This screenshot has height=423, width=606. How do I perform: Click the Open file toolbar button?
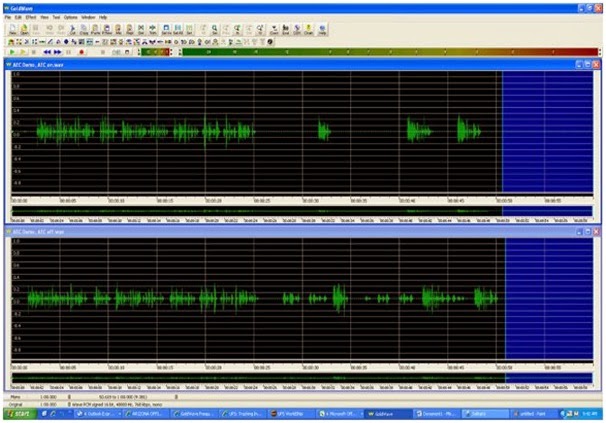[x=24, y=29]
